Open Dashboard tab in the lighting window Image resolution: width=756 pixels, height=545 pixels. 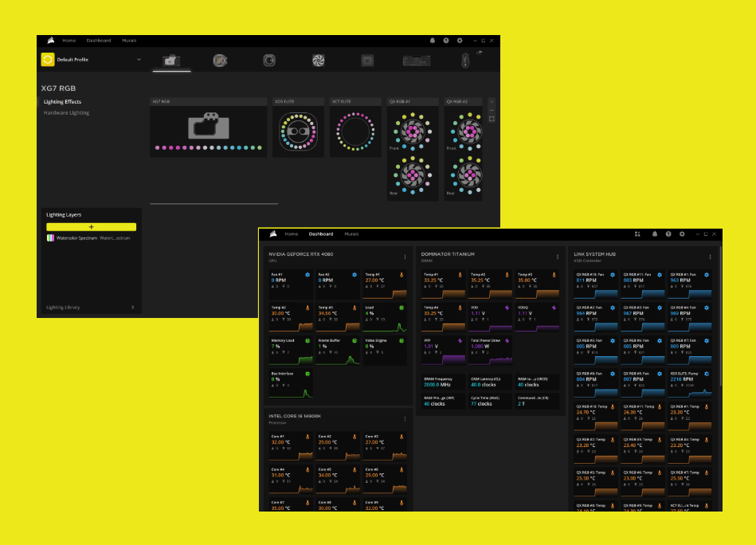pos(99,41)
